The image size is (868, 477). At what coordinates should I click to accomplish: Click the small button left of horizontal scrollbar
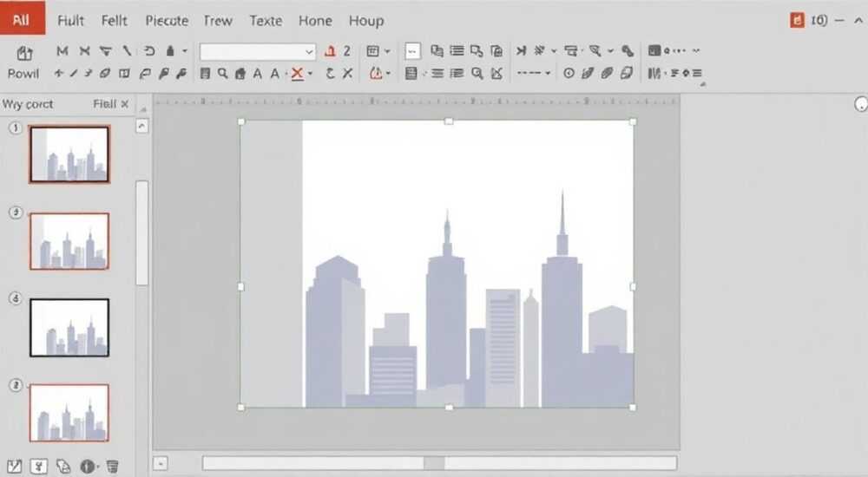[x=160, y=463]
